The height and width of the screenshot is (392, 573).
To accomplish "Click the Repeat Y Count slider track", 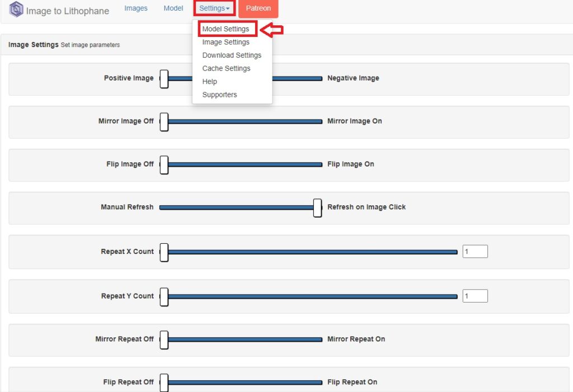I will 308,296.
